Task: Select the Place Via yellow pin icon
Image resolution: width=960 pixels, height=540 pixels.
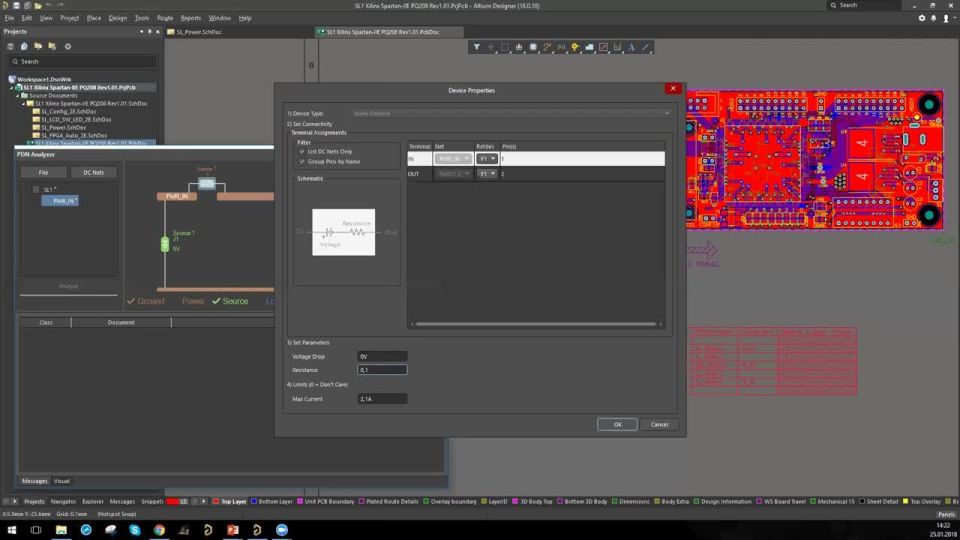Action: click(576, 47)
